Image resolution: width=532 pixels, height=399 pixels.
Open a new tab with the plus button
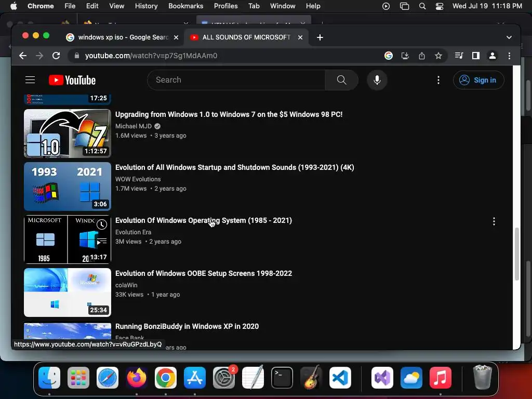pos(320,37)
